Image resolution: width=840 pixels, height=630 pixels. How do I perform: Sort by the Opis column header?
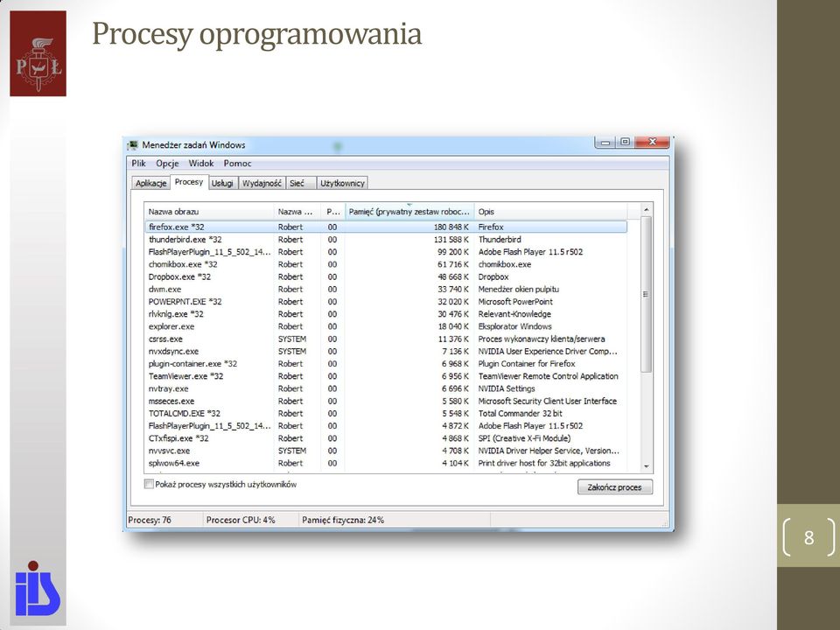pyautogui.click(x=550, y=212)
